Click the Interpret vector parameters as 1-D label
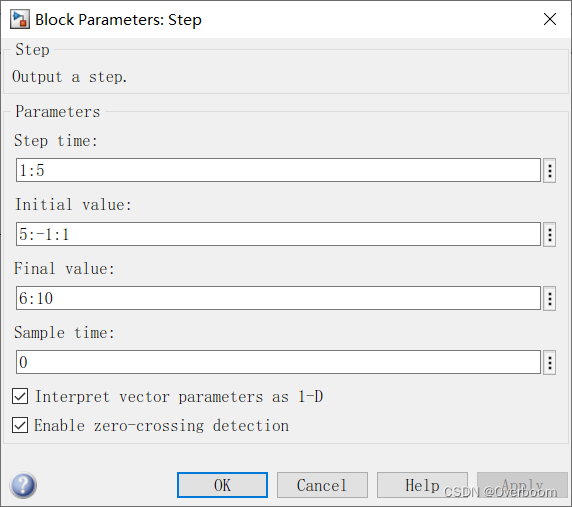Screen dimensions: 572x507 179,397
